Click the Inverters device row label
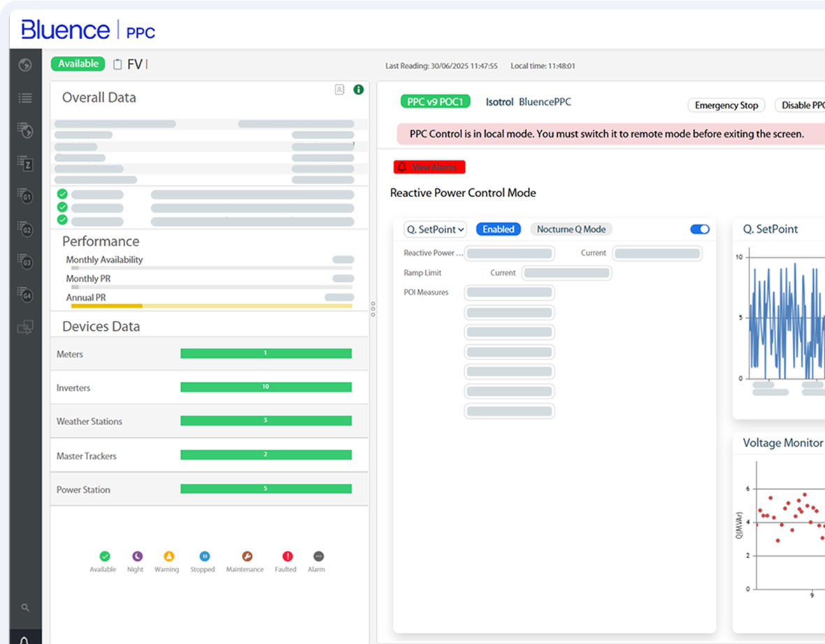Screen dimensions: 825x644 coord(73,388)
